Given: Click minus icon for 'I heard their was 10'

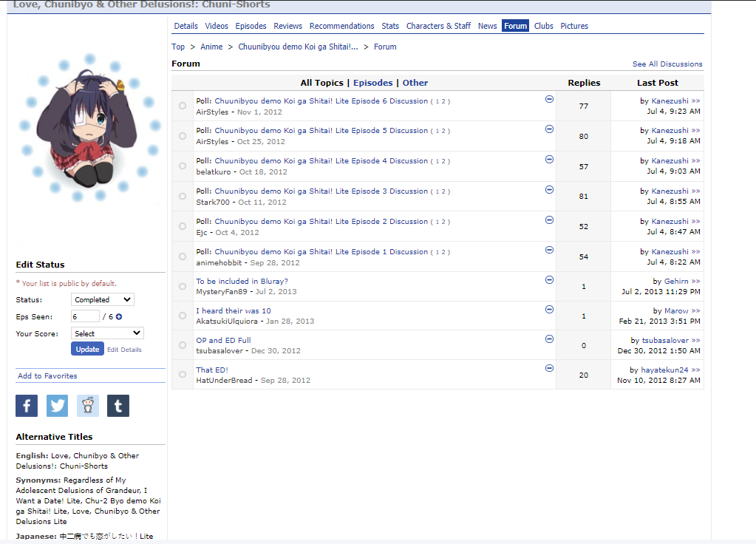Looking at the screenshot, I should pos(549,309).
